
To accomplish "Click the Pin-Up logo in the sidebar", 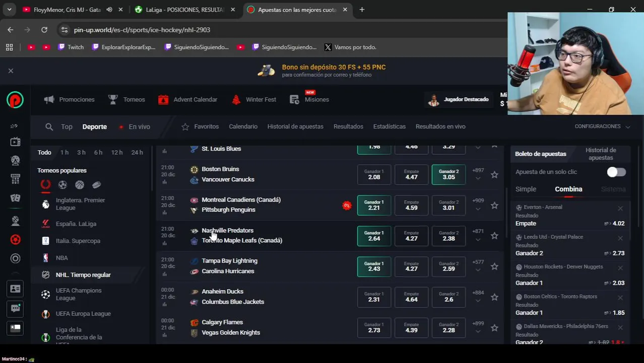I will (15, 100).
